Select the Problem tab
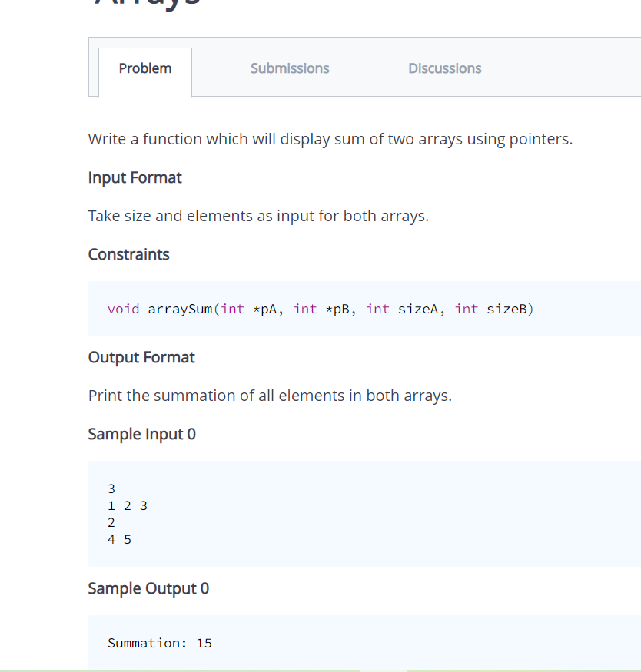The image size is (641, 672). click(144, 68)
